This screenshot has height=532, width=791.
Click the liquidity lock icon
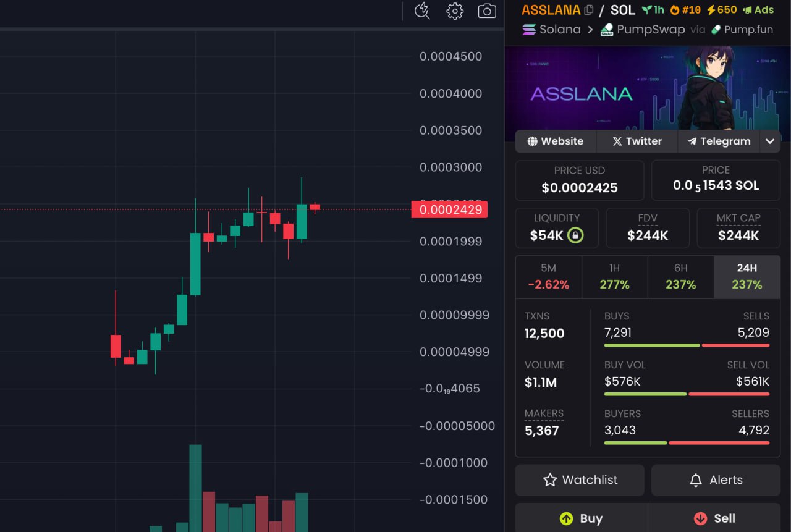pos(575,235)
